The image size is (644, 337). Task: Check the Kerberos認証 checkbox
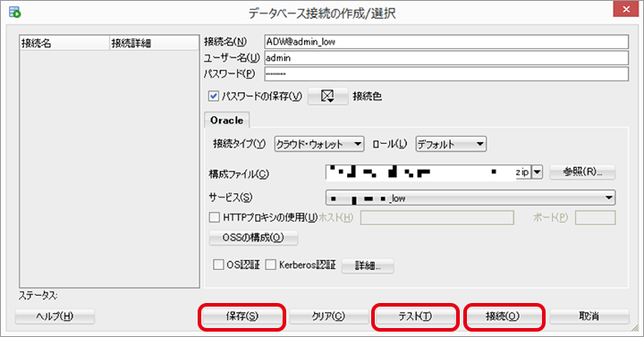[x=270, y=265]
